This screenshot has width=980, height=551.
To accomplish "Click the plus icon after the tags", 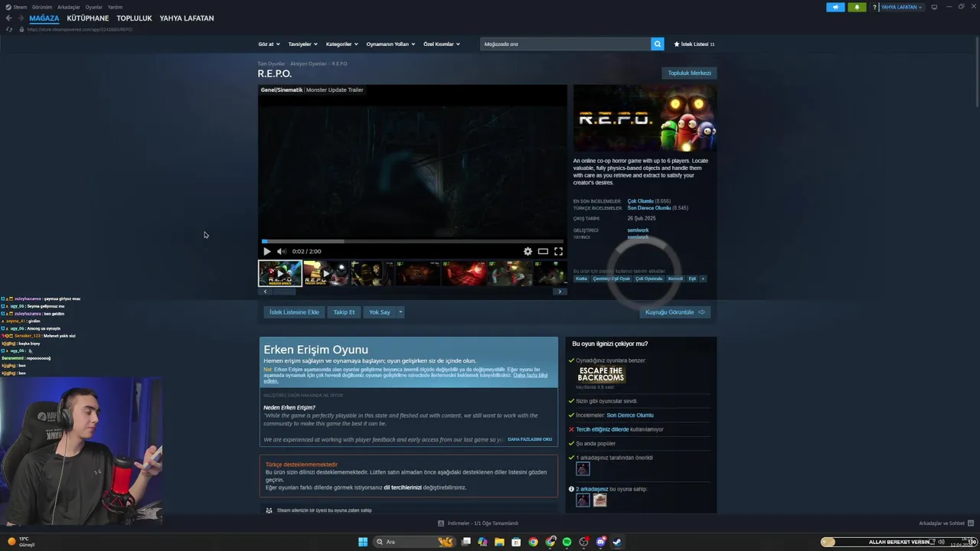I will [x=703, y=279].
